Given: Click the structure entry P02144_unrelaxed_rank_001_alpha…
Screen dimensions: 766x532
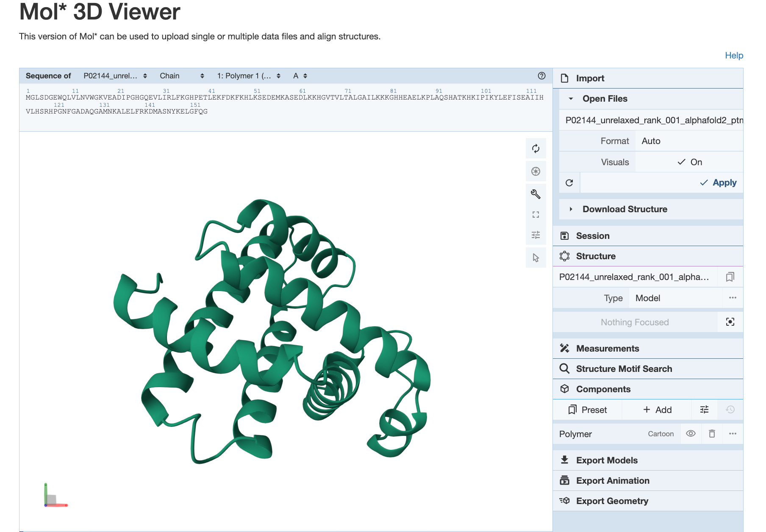Looking at the screenshot, I should tap(634, 277).
